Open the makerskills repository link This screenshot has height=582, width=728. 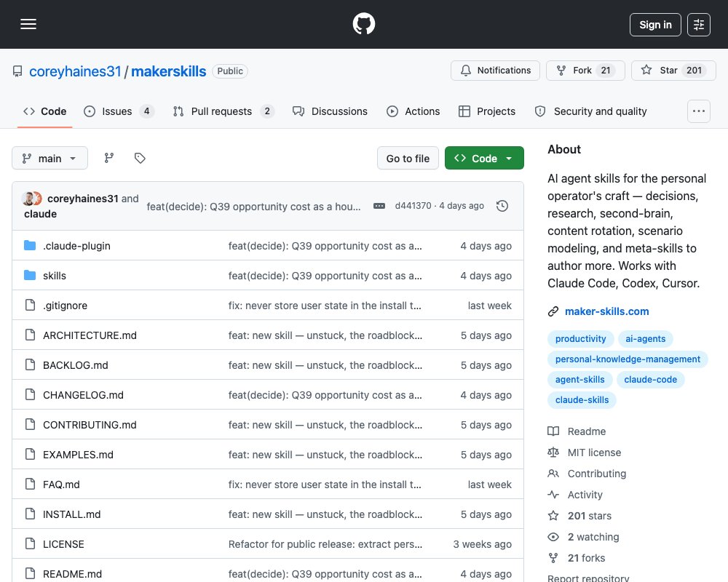pos(169,71)
